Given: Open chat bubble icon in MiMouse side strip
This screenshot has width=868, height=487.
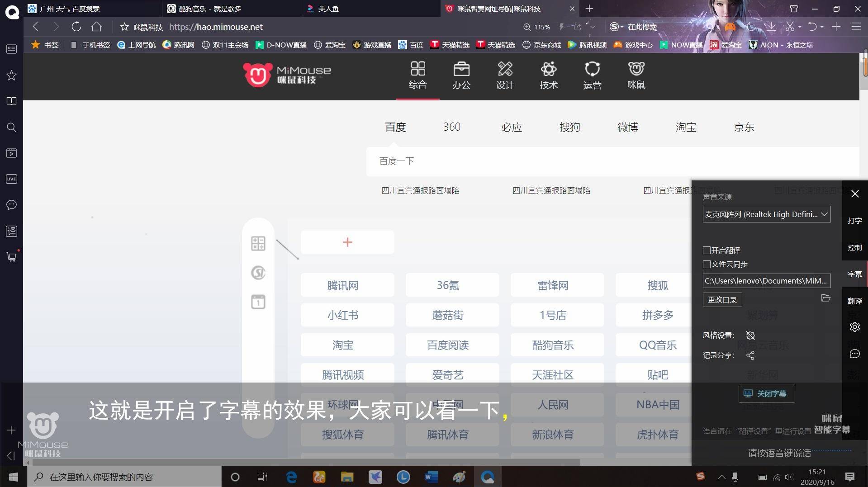Looking at the screenshot, I should (854, 354).
